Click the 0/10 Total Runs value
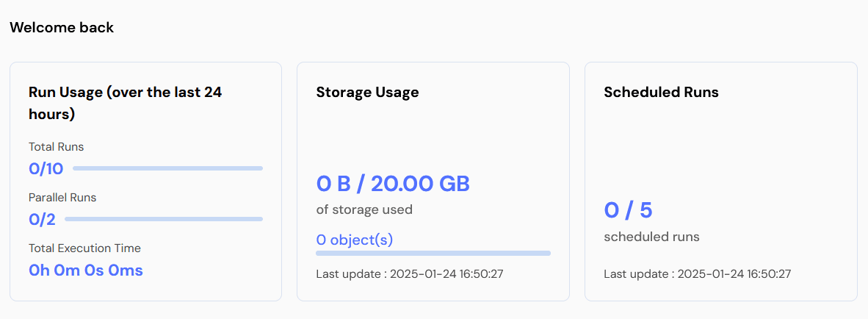 (46, 169)
